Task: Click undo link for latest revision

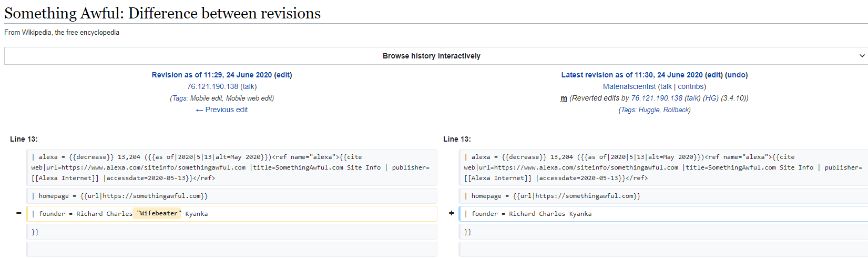Action: tap(737, 75)
